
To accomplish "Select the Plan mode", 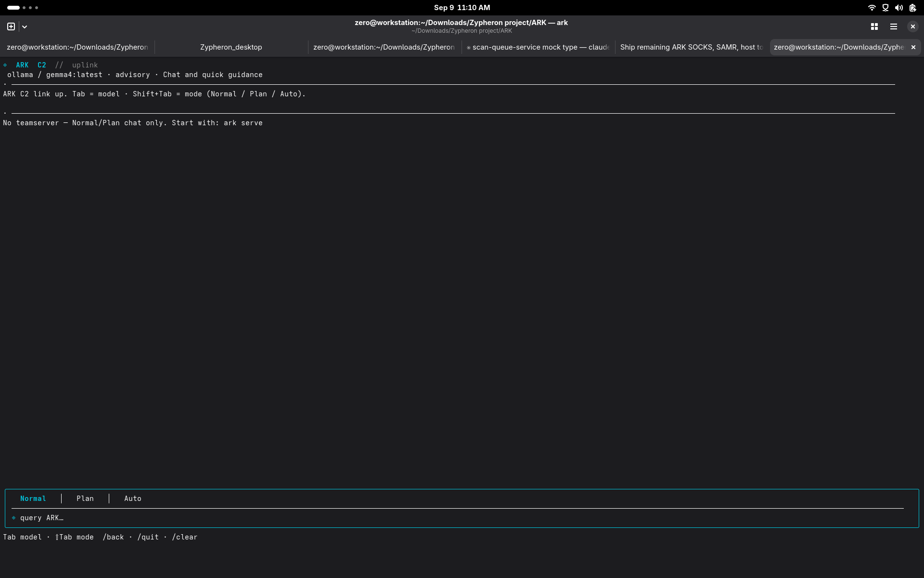I will click(x=85, y=499).
